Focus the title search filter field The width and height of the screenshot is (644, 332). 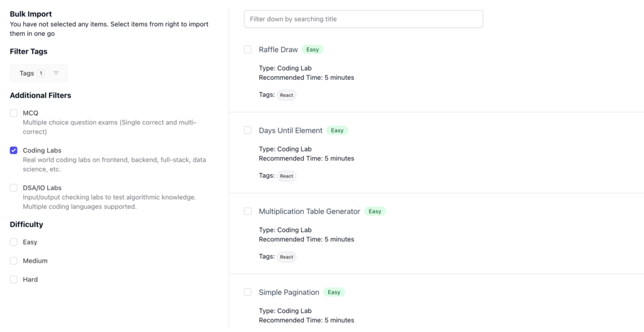(364, 19)
